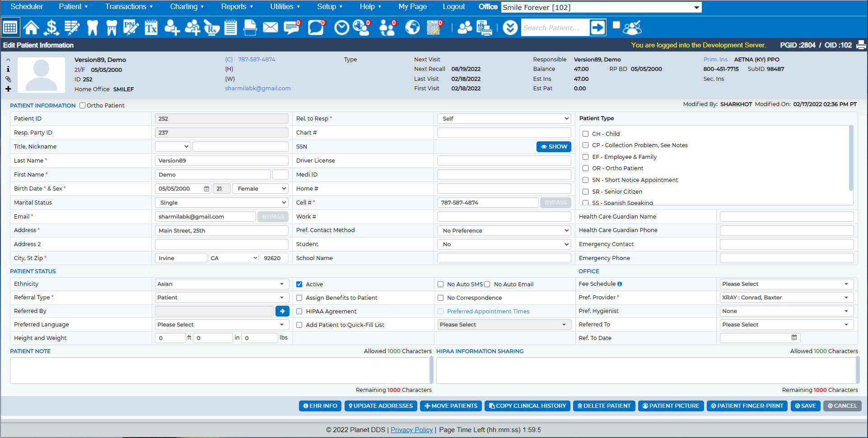Open the dollar sign ledger icon
Viewport: 868px width, 438px height.
pos(51,28)
